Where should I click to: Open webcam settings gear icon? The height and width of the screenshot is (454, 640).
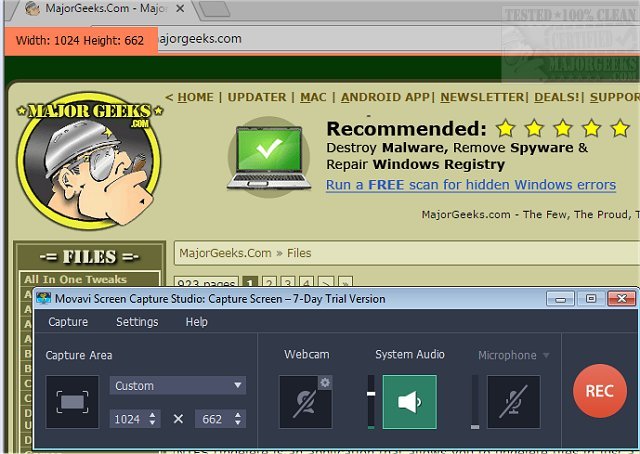(325, 383)
